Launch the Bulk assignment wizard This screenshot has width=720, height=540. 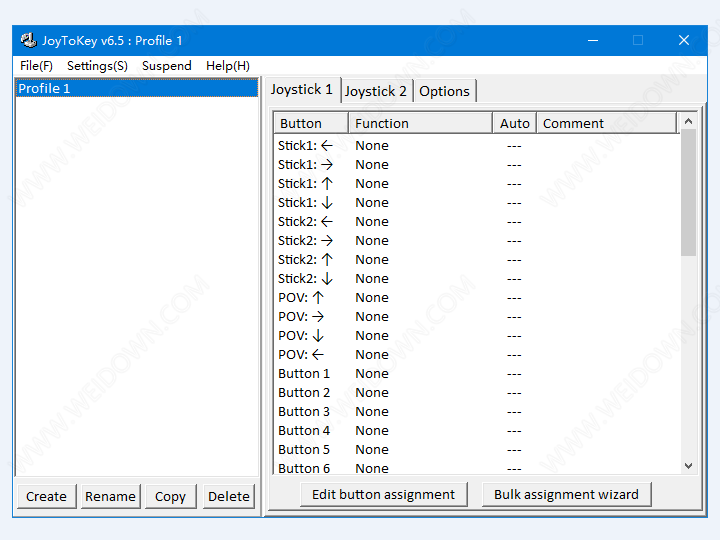pyautogui.click(x=566, y=494)
